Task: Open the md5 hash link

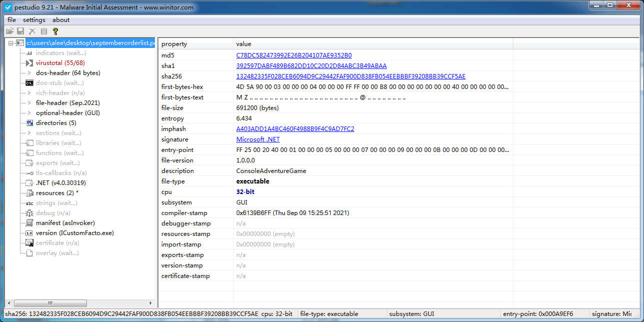Action: coord(294,55)
